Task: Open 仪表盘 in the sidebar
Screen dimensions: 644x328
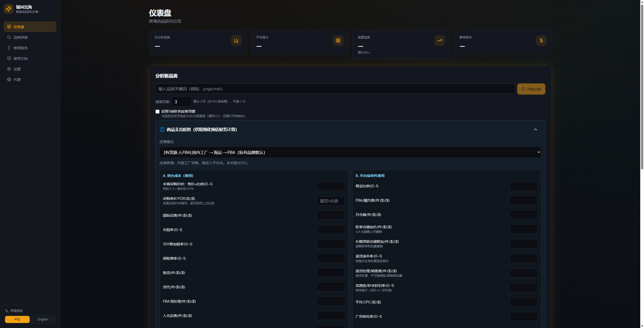Action: point(30,27)
